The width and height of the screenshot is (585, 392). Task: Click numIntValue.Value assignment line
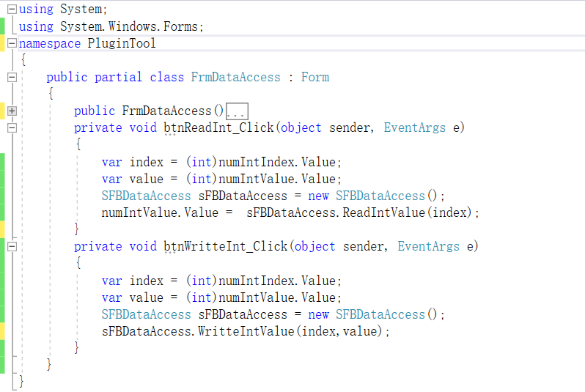(x=290, y=212)
